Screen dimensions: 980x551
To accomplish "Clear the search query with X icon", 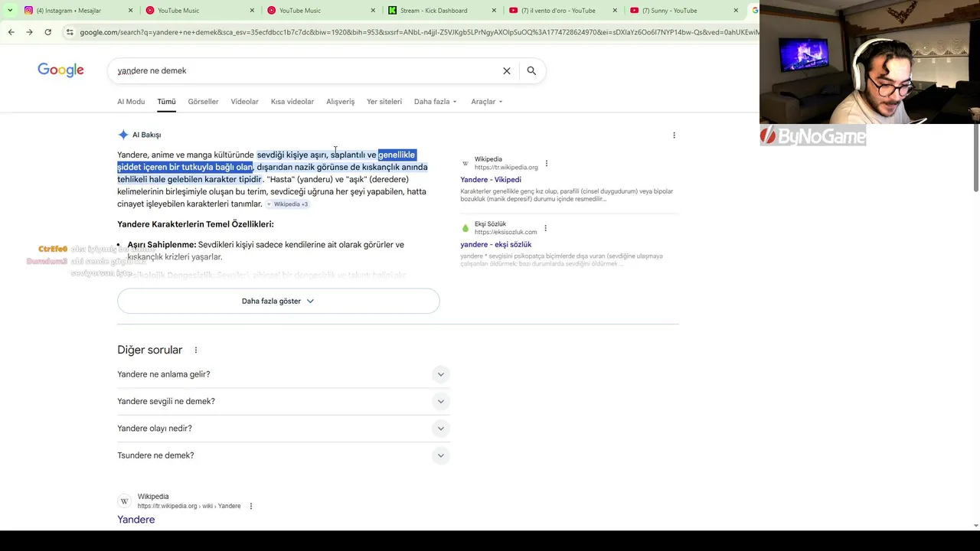I will pos(506,70).
